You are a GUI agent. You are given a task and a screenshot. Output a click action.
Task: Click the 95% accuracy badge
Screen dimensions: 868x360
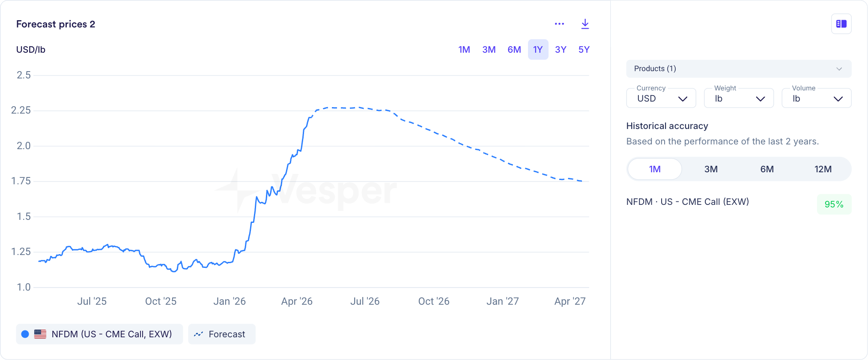pyautogui.click(x=834, y=204)
